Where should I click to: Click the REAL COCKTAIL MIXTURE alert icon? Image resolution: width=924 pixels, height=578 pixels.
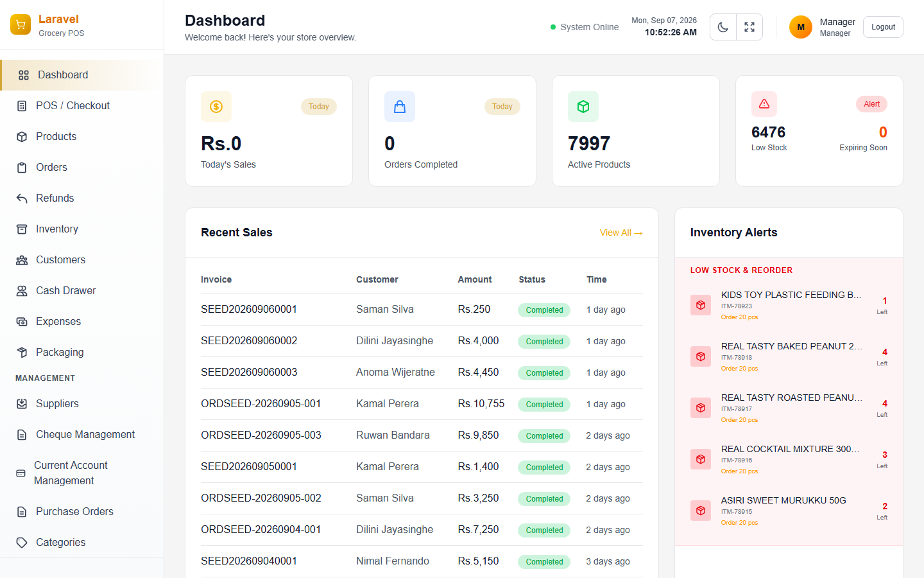click(701, 459)
